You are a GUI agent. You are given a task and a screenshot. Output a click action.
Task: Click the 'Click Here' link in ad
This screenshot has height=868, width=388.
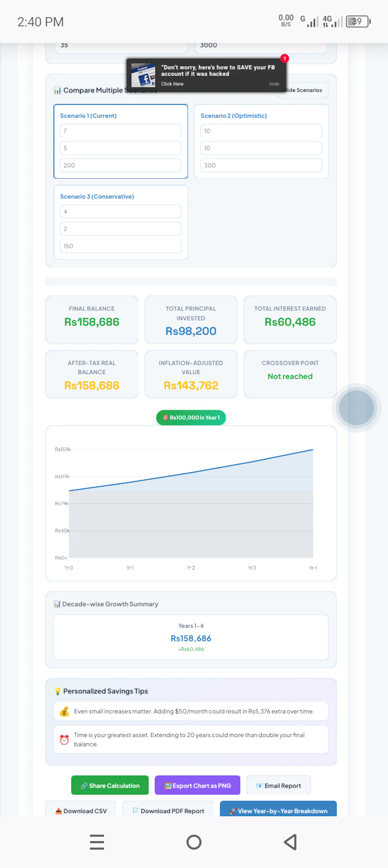[172, 84]
